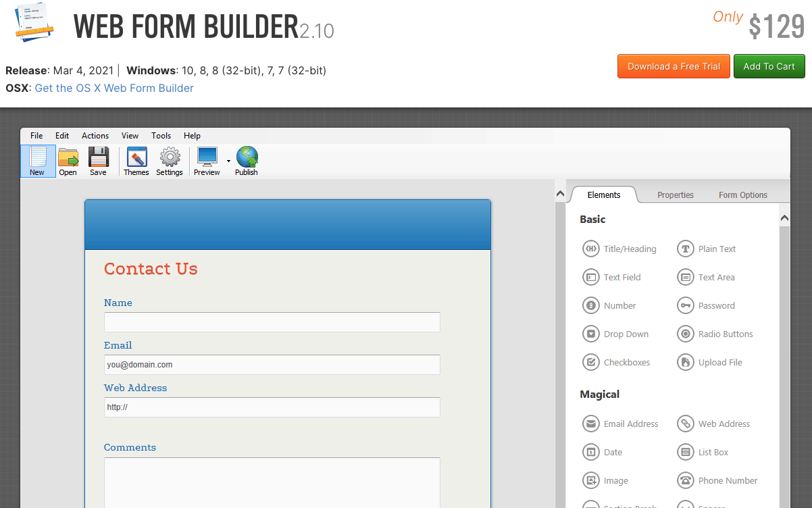Expand the Preview dropdown arrow
Screen dimensions: 812x508
pos(228,161)
